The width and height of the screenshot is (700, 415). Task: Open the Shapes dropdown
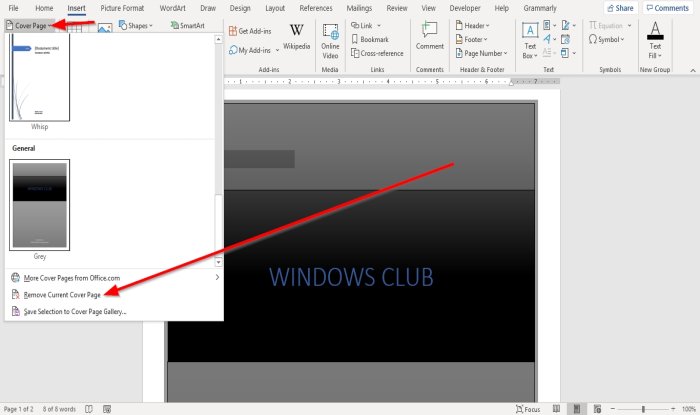coord(136,25)
